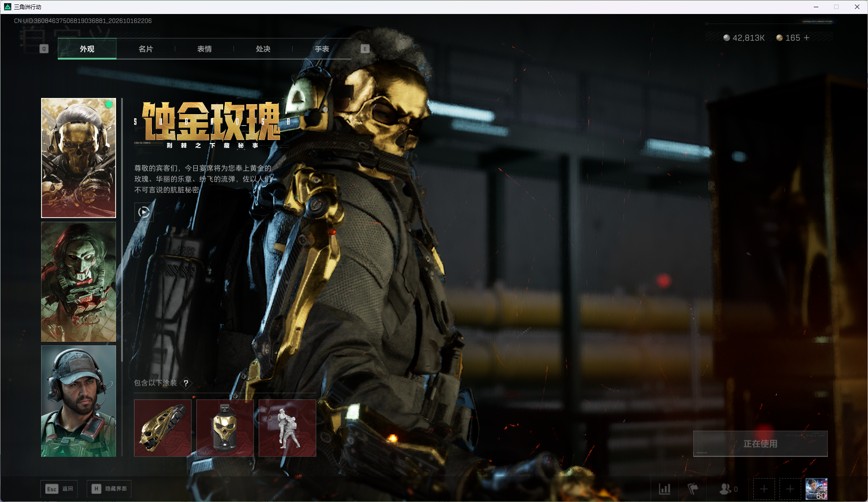Click the skin list vertical scrollbar
Screen dimensions: 868x502
point(122,229)
